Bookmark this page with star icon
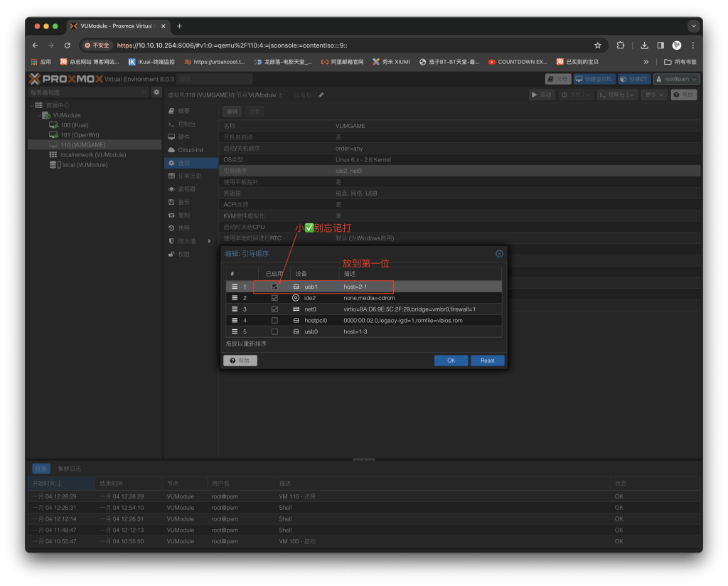 coord(597,45)
